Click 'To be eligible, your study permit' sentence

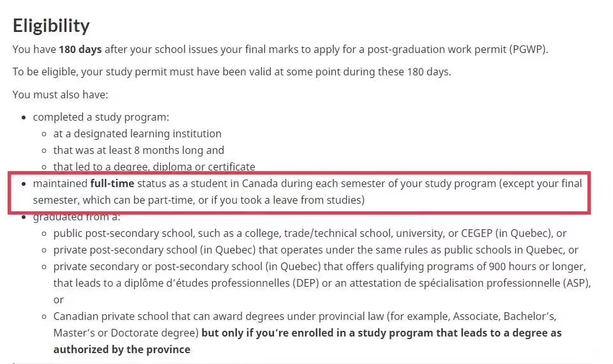click(231, 72)
